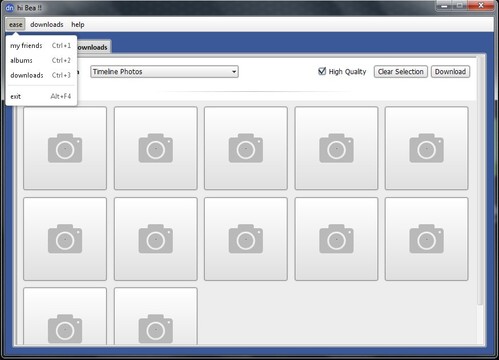Select the third photo placeholder in top row

(x=246, y=148)
